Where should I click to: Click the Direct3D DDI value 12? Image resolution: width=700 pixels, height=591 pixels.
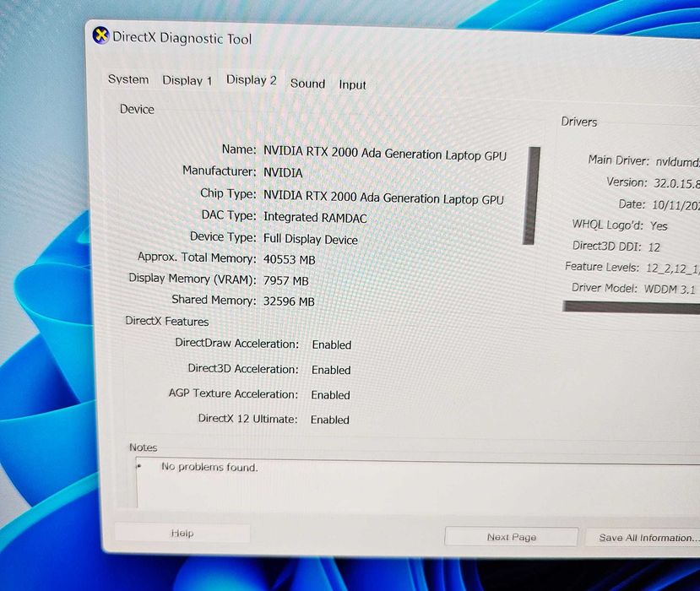654,247
